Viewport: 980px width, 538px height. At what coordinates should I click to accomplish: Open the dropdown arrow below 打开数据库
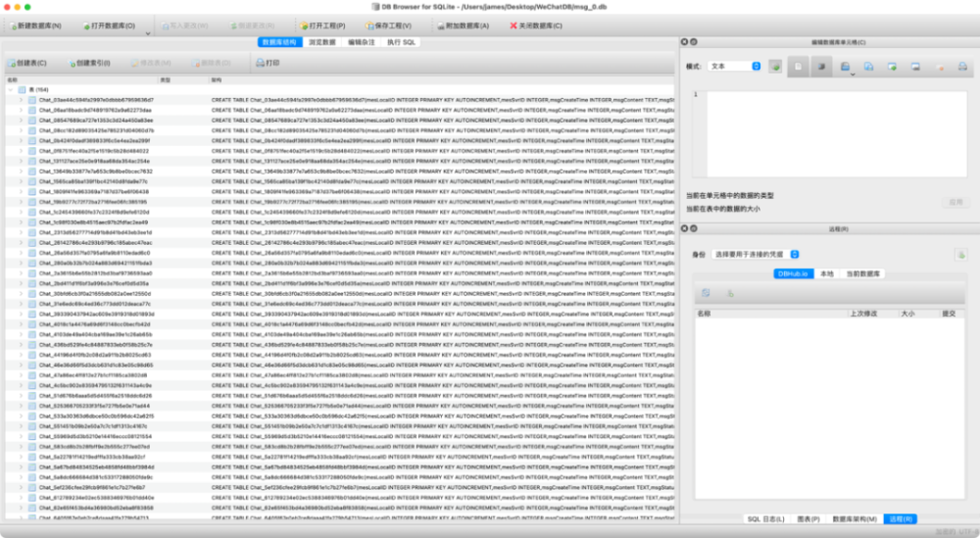tap(148, 33)
